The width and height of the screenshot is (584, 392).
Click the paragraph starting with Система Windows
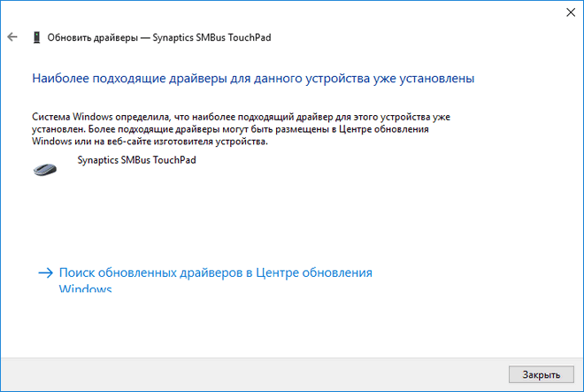(x=241, y=129)
